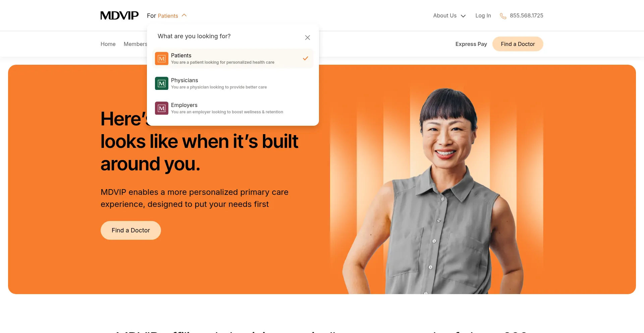Click the Log In link

click(483, 16)
